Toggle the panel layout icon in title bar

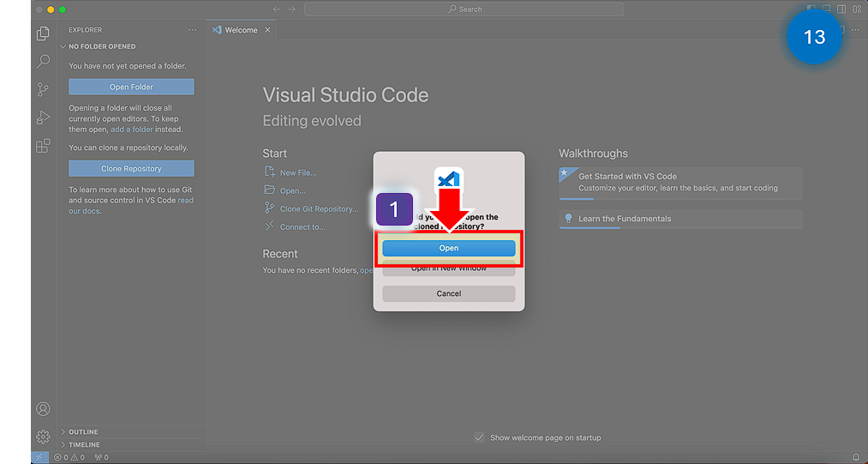pyautogui.click(x=826, y=9)
